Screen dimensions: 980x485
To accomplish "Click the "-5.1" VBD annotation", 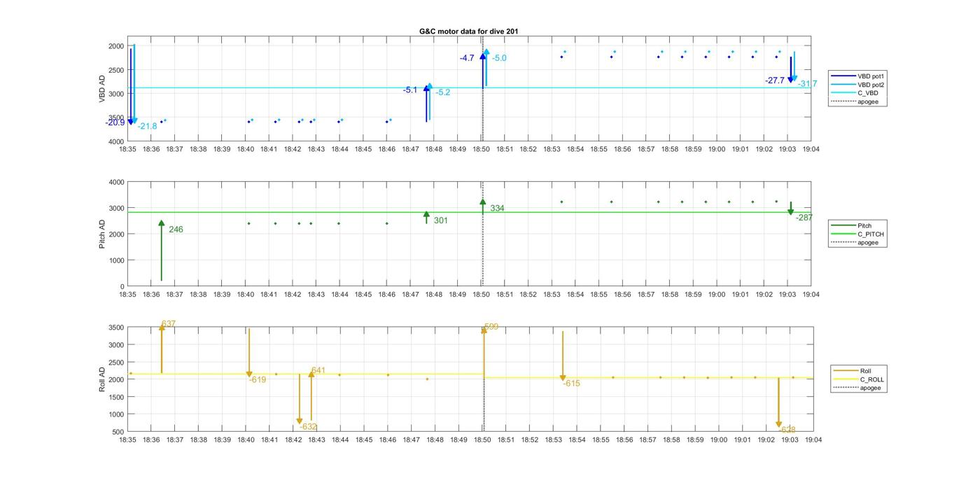I will pos(410,90).
